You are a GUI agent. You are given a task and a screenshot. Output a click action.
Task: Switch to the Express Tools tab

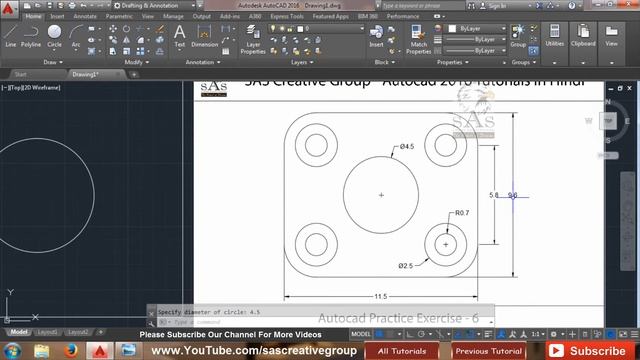click(287, 16)
